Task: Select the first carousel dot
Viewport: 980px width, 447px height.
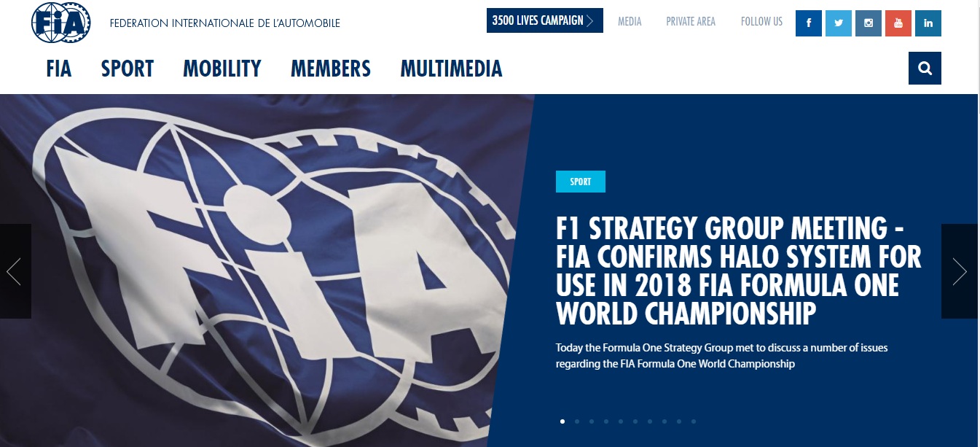Action: [x=562, y=421]
